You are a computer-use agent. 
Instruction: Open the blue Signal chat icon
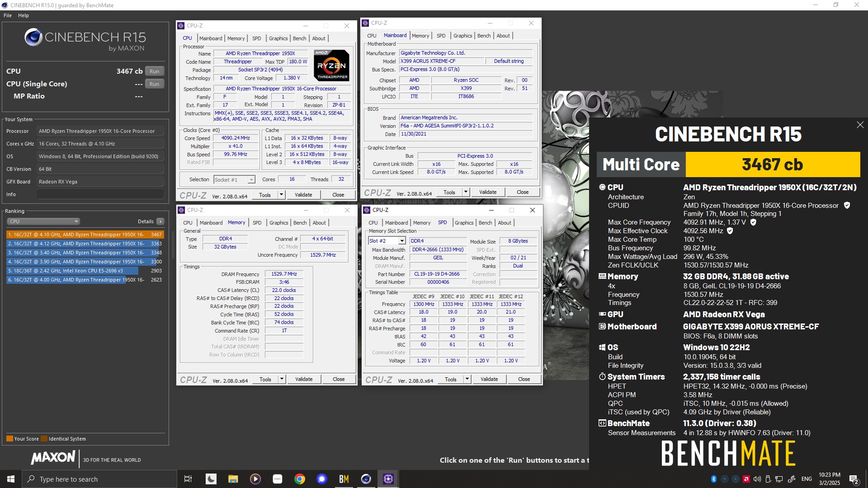point(321,479)
